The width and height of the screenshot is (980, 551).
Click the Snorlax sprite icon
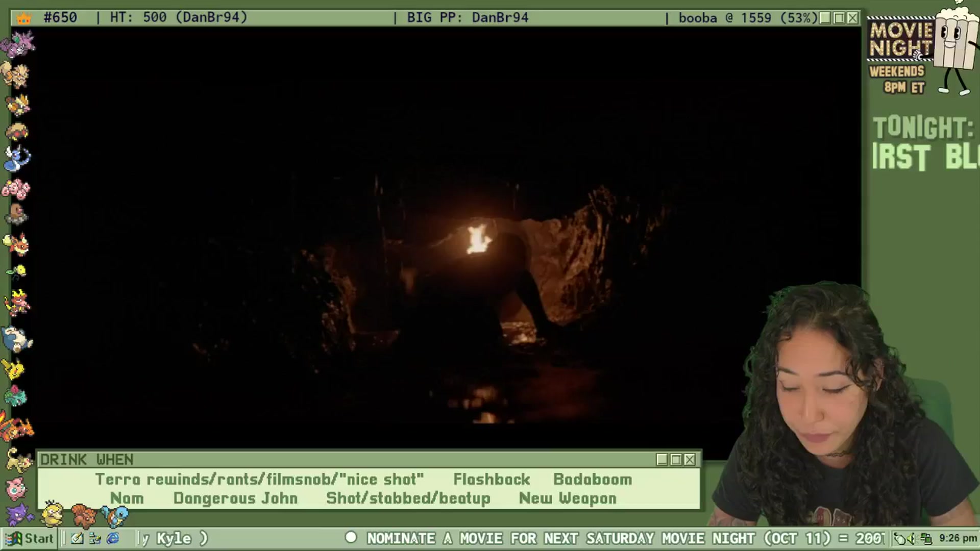click(x=17, y=339)
